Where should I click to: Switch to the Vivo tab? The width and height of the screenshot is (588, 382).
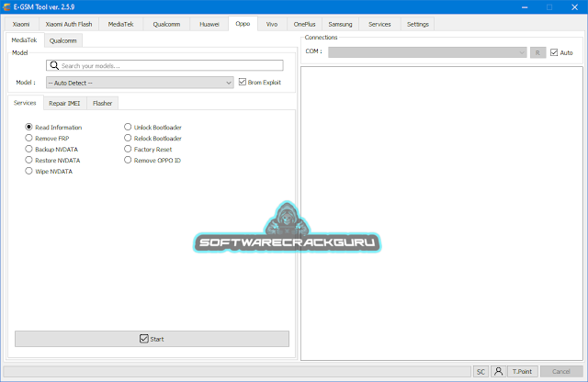[272, 24]
